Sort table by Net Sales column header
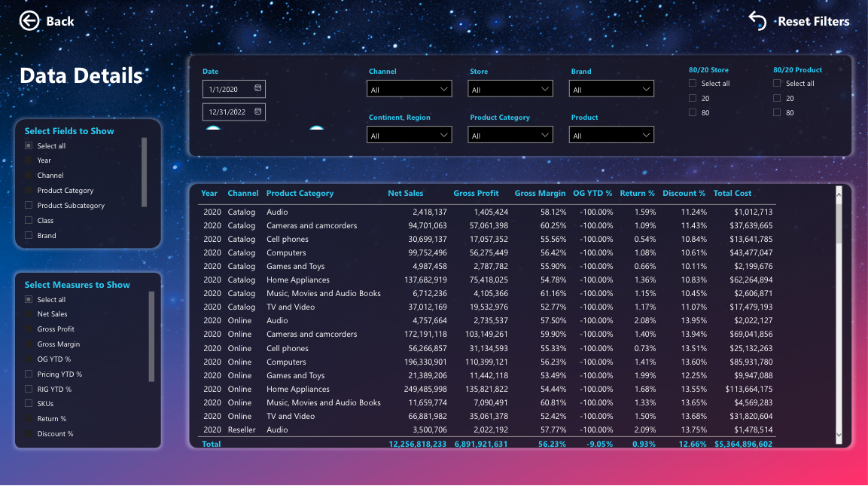 (x=405, y=194)
